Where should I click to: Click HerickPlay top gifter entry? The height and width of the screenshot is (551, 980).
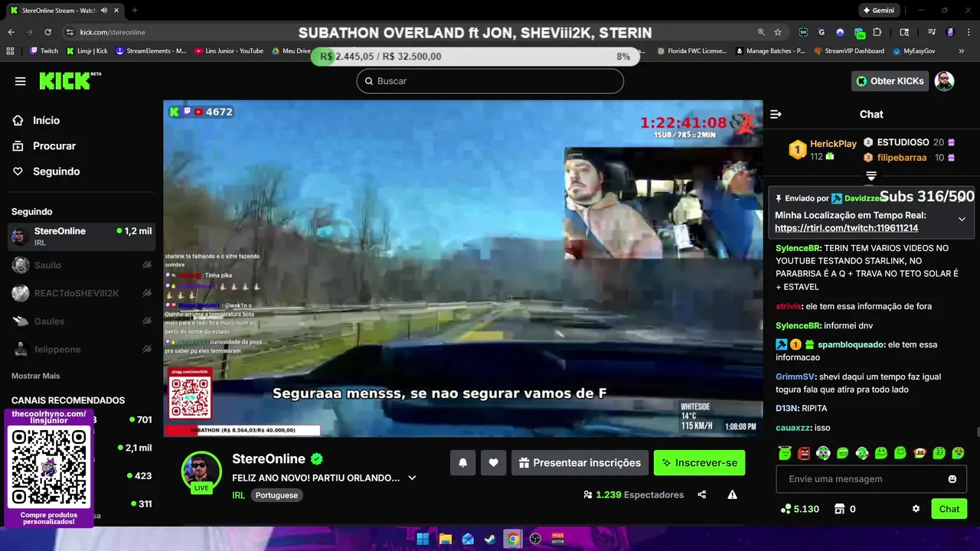[x=822, y=149]
